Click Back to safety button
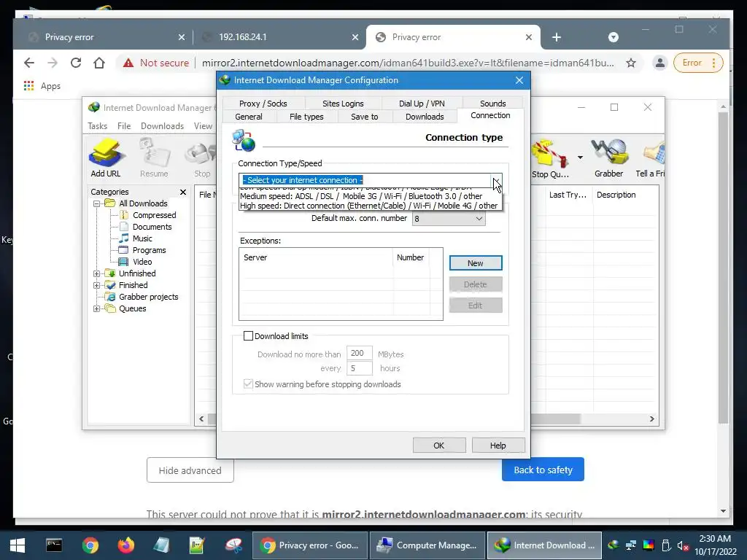 [543, 470]
